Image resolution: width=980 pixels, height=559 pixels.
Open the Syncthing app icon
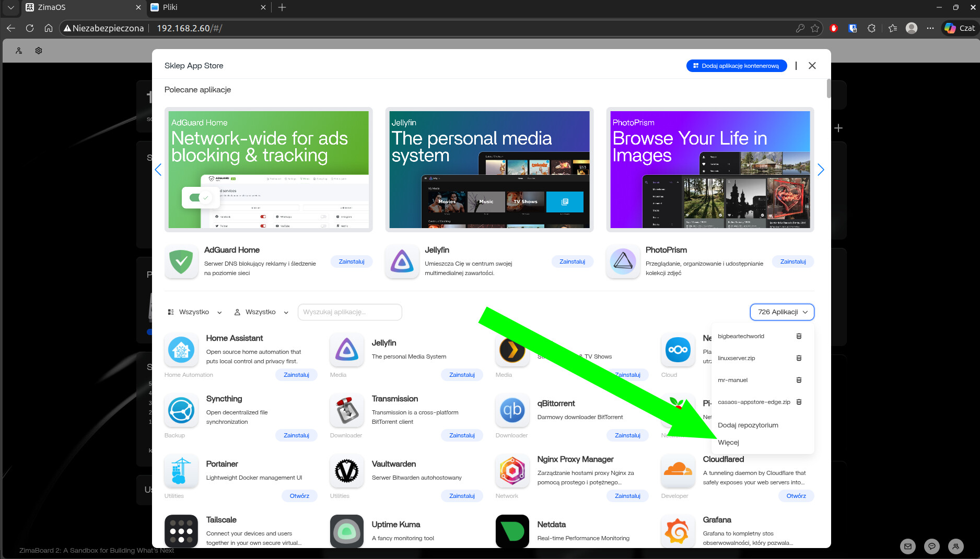pyautogui.click(x=181, y=410)
